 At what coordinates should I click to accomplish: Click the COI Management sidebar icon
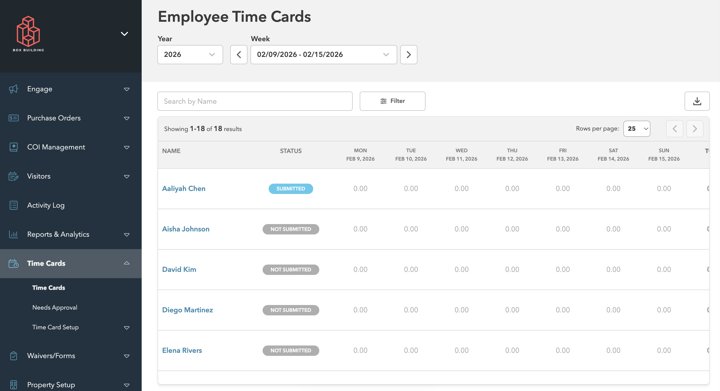14,147
